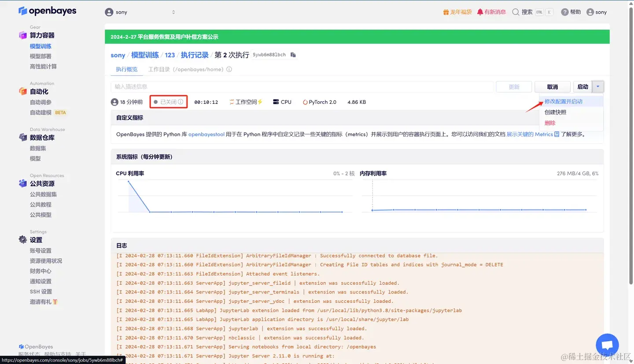This screenshot has width=634, height=364.
Task: Open 模型 under 数据仓库
Action: (x=35, y=158)
